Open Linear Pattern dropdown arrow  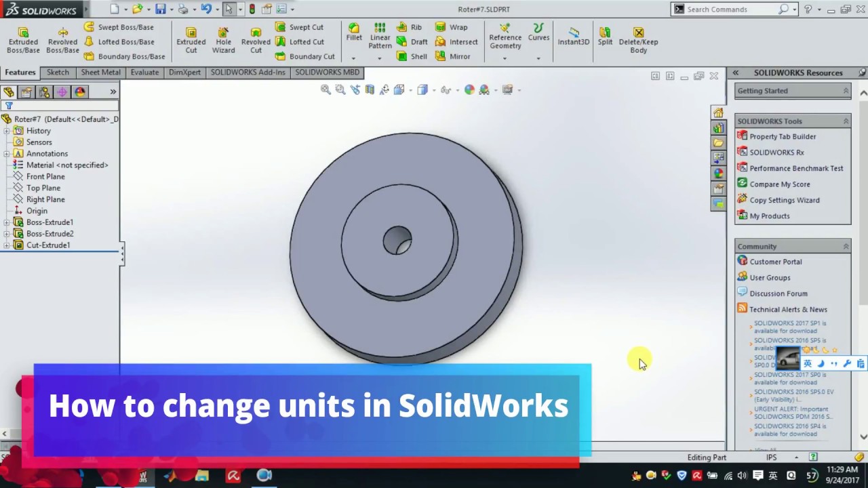tap(380, 58)
